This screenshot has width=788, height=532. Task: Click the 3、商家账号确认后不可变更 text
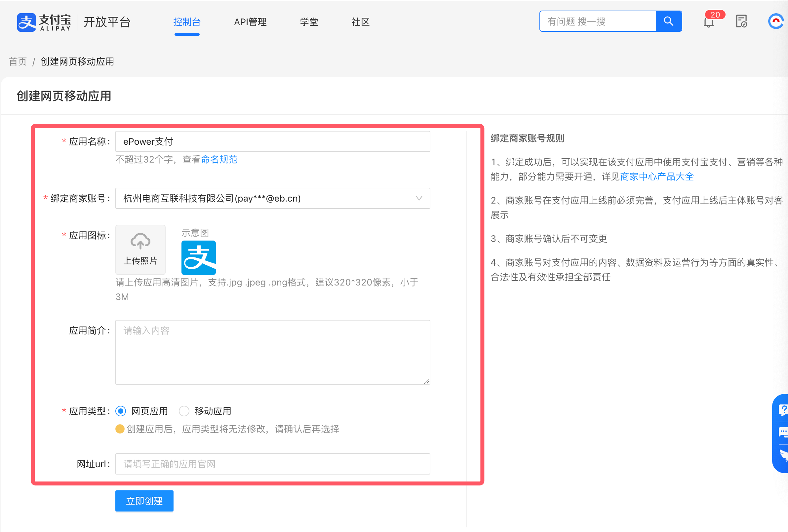[x=549, y=238]
